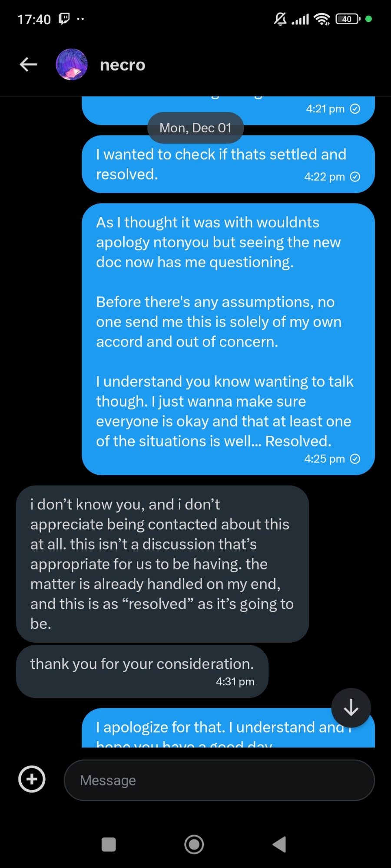Tap the Wi-Fi status icon

pyautogui.click(x=322, y=19)
